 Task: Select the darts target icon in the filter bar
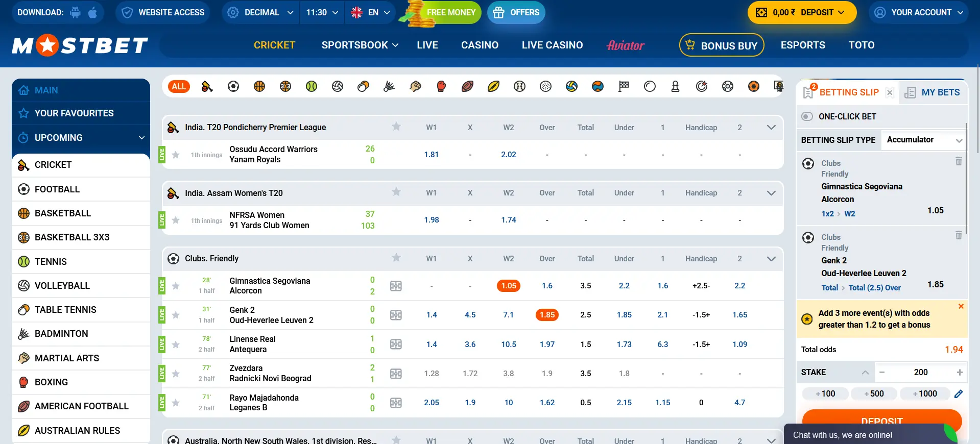[702, 86]
